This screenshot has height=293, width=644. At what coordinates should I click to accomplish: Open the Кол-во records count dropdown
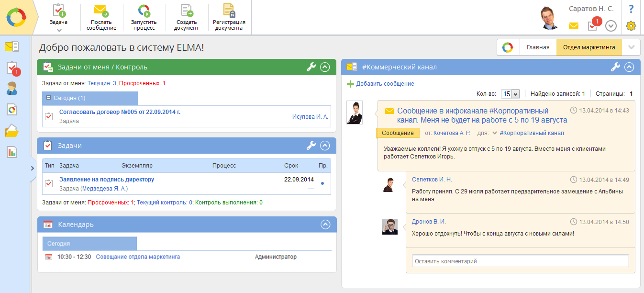[x=510, y=94]
